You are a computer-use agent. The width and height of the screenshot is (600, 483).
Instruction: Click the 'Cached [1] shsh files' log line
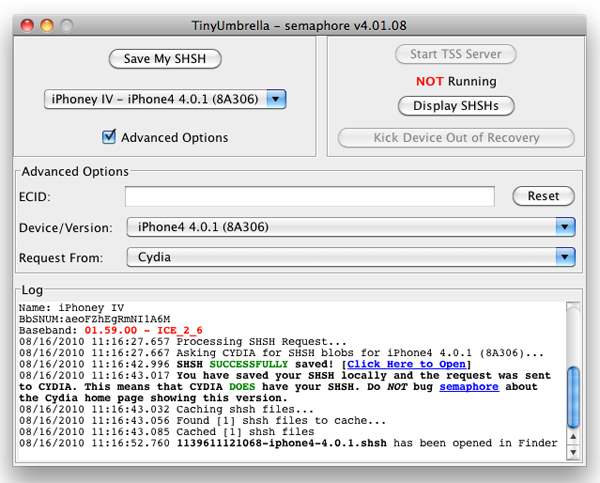(x=166, y=432)
